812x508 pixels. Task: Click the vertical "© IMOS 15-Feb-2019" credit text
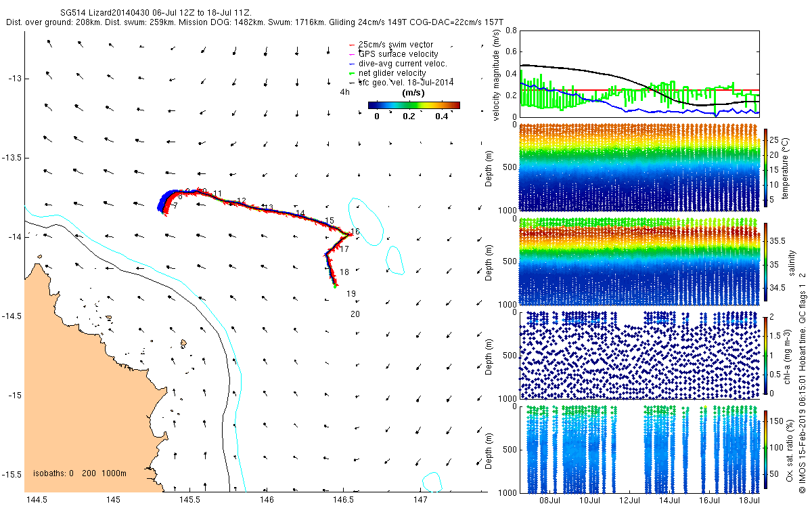(x=802, y=381)
